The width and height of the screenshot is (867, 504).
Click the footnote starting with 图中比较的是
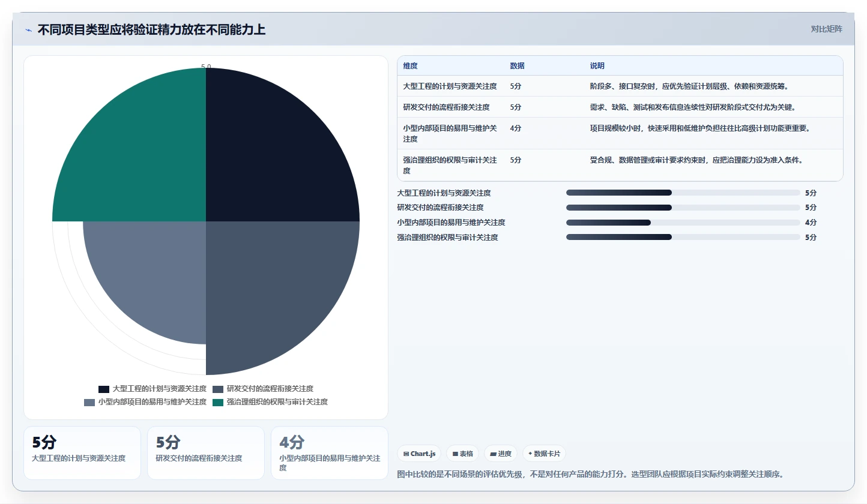pos(591,475)
